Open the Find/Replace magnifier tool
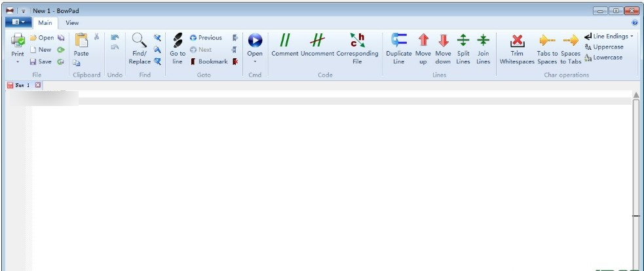The width and height of the screenshot is (644, 271). coord(140,41)
